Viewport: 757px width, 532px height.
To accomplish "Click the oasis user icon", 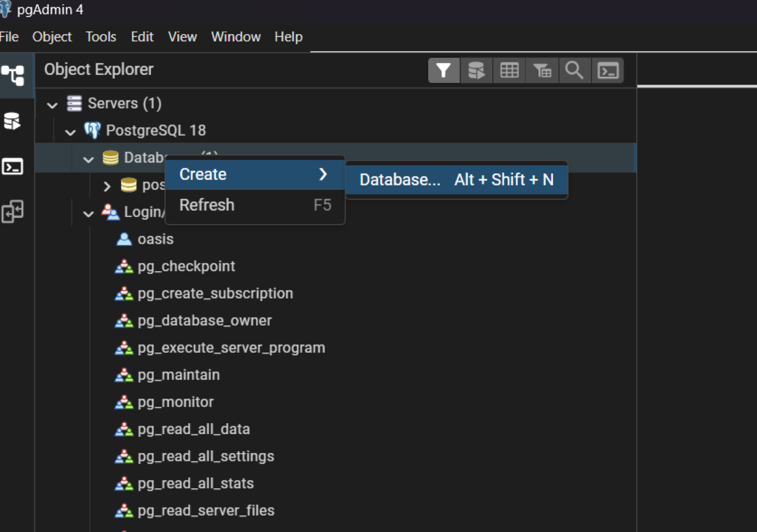I will click(124, 239).
